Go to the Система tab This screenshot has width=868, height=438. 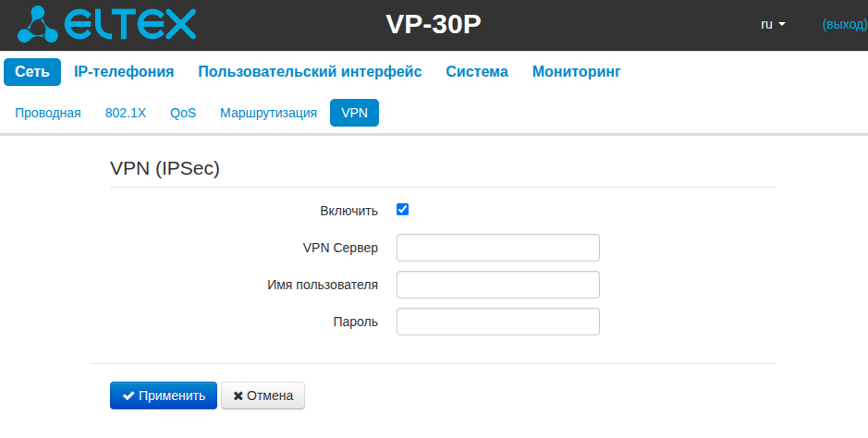[477, 72]
